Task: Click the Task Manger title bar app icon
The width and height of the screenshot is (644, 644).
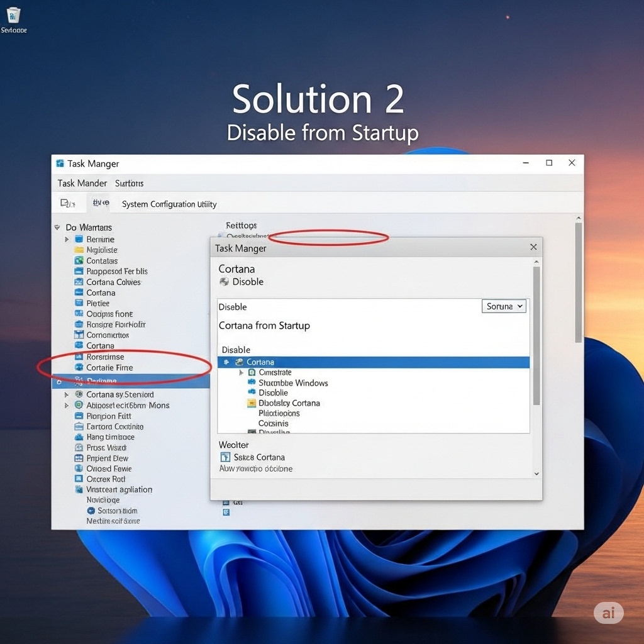Action: 60,164
